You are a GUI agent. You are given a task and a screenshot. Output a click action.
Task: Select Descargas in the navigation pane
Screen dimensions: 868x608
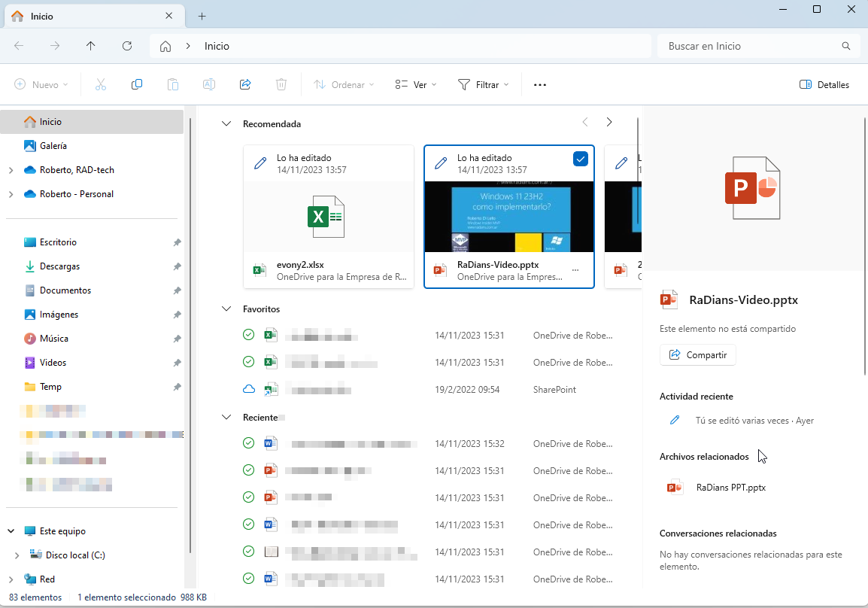tap(59, 266)
